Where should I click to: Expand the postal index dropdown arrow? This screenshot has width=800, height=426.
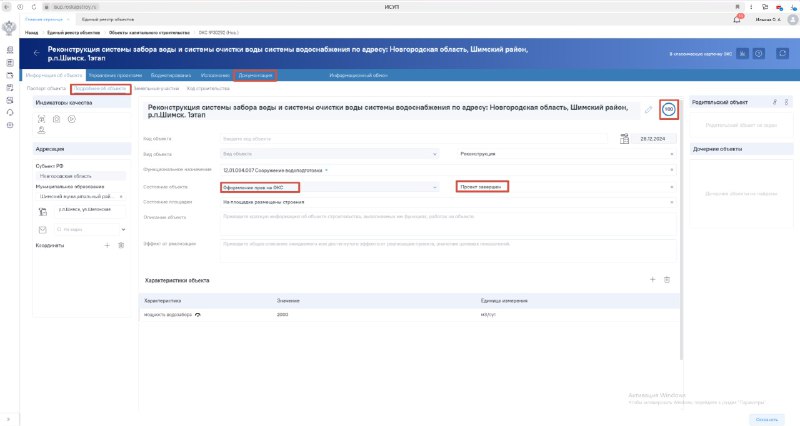123,230
